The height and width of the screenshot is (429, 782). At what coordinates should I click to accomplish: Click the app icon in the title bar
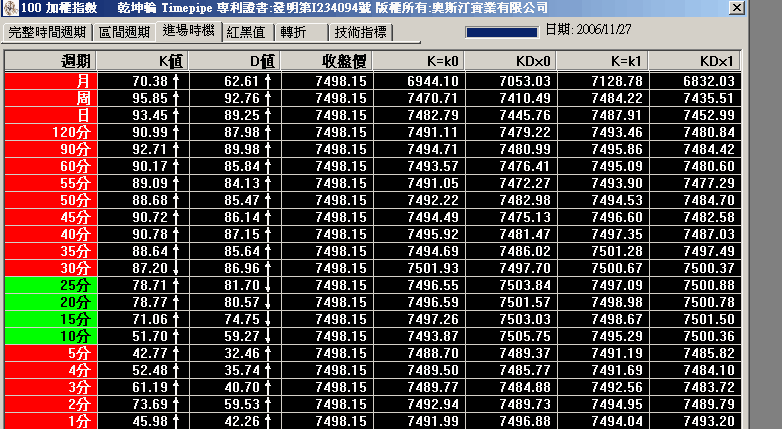point(9,8)
